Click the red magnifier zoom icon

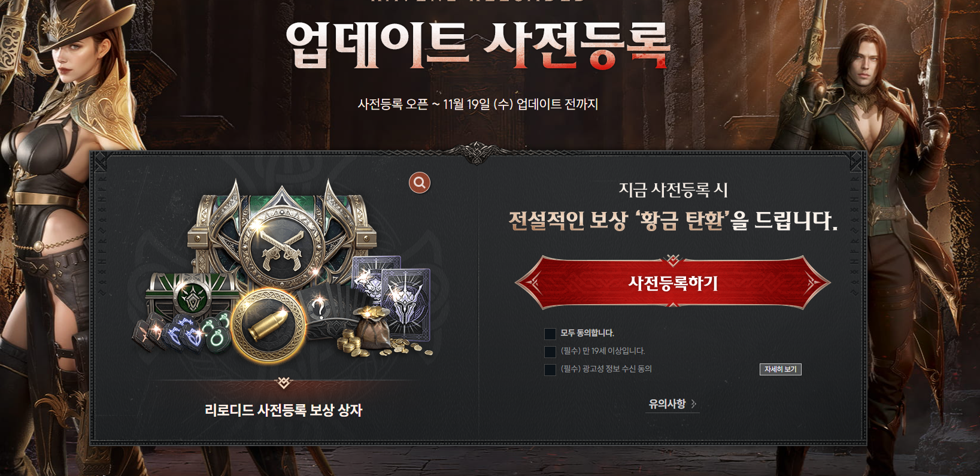pyautogui.click(x=420, y=183)
